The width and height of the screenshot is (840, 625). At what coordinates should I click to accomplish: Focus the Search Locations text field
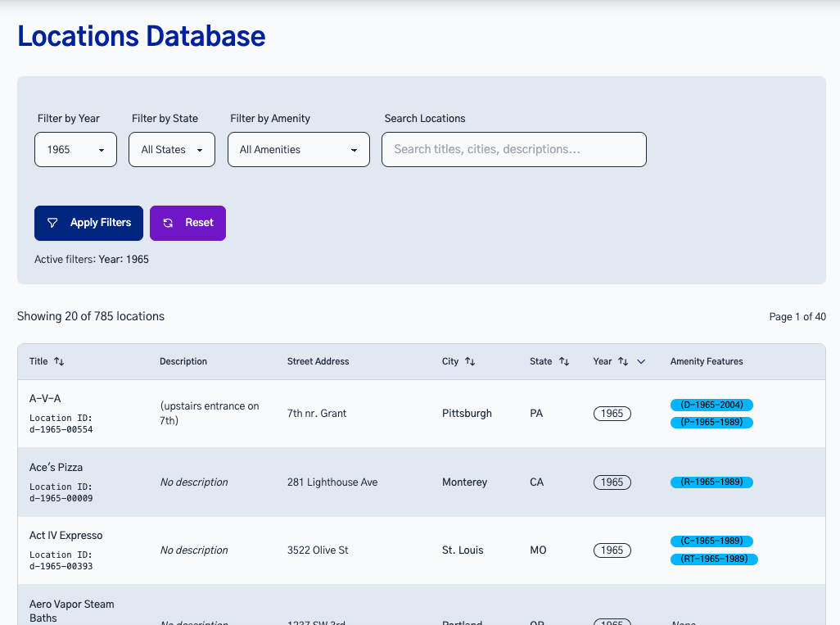pos(513,150)
